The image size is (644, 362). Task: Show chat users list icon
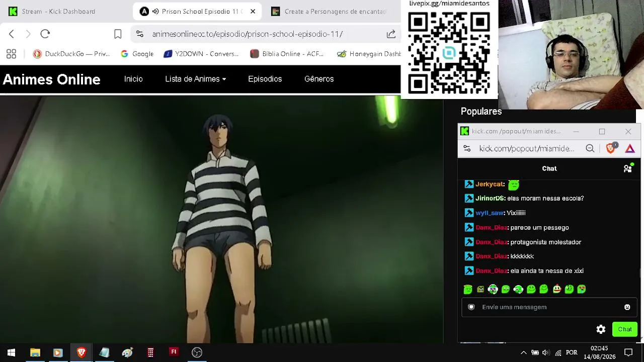(628, 168)
